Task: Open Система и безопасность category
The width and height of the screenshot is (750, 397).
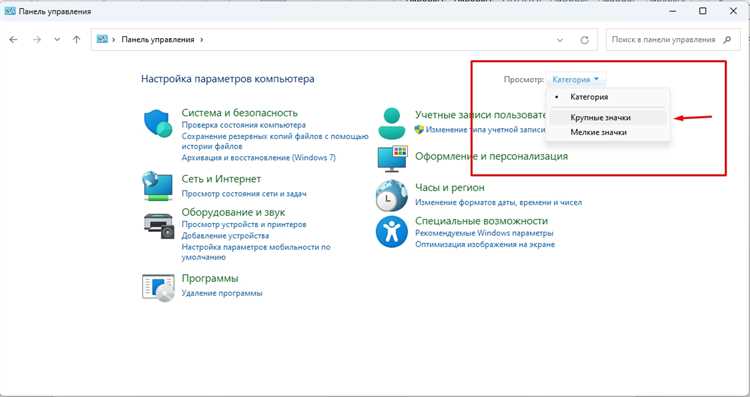Action: (x=240, y=113)
